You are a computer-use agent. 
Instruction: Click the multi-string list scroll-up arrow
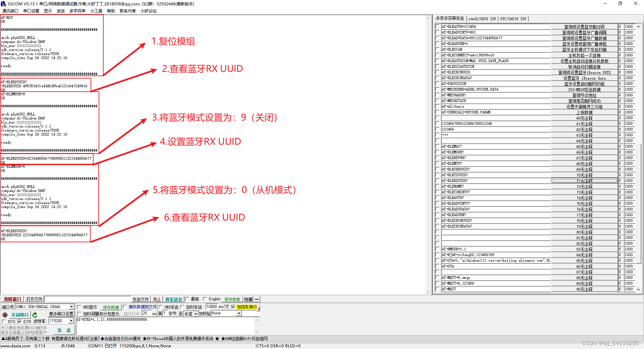click(638, 27)
